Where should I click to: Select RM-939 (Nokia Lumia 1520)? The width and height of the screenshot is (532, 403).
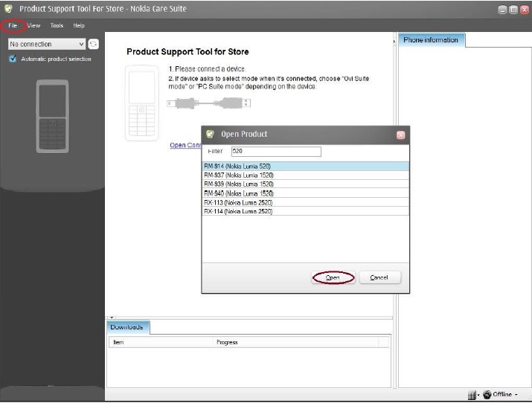tap(305, 184)
